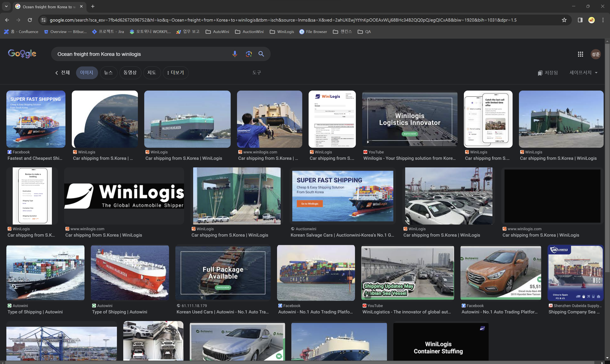Click the voice search microphone icon
The image size is (610, 364).
click(235, 54)
